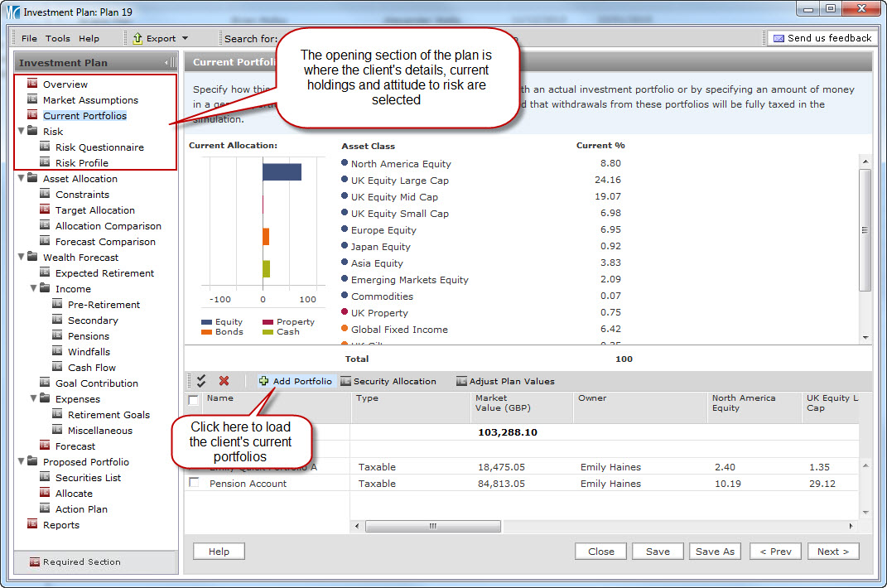Screen dimensions: 887x588
Task: Click the Adjust Plan Values icon
Action: [x=461, y=381]
